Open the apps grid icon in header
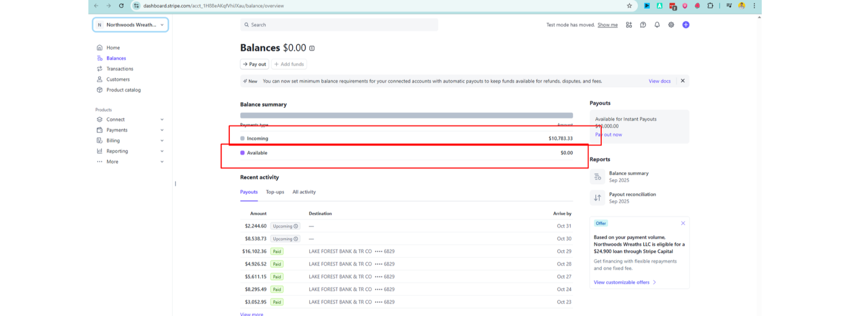The height and width of the screenshot is (316, 868). click(x=629, y=25)
